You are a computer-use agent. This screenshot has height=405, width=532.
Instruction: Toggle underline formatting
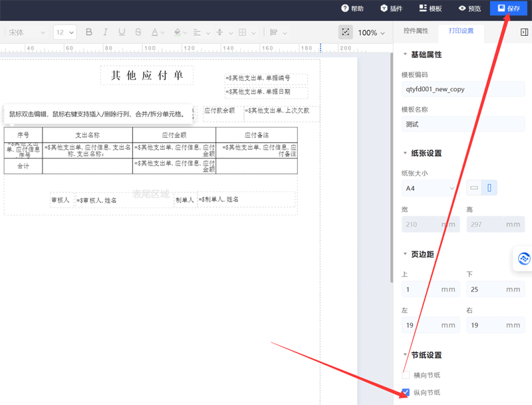pyautogui.click(x=122, y=32)
